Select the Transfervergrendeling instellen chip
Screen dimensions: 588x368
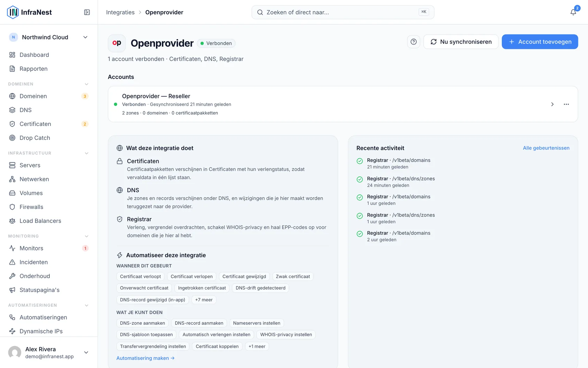(153, 346)
